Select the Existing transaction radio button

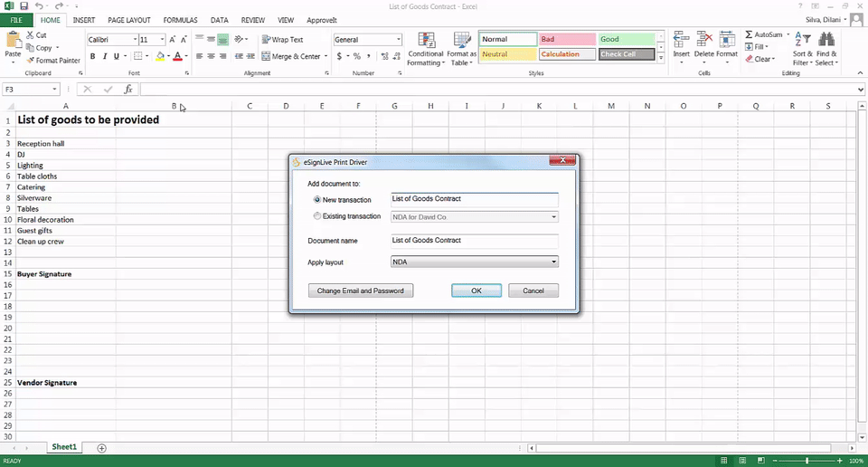pyautogui.click(x=317, y=216)
